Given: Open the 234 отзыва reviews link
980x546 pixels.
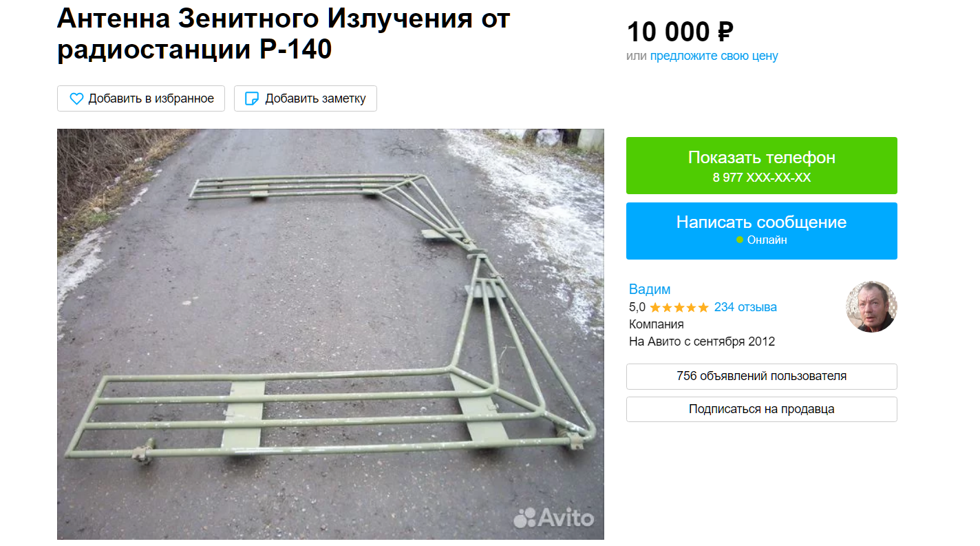Looking at the screenshot, I should pyautogui.click(x=745, y=307).
